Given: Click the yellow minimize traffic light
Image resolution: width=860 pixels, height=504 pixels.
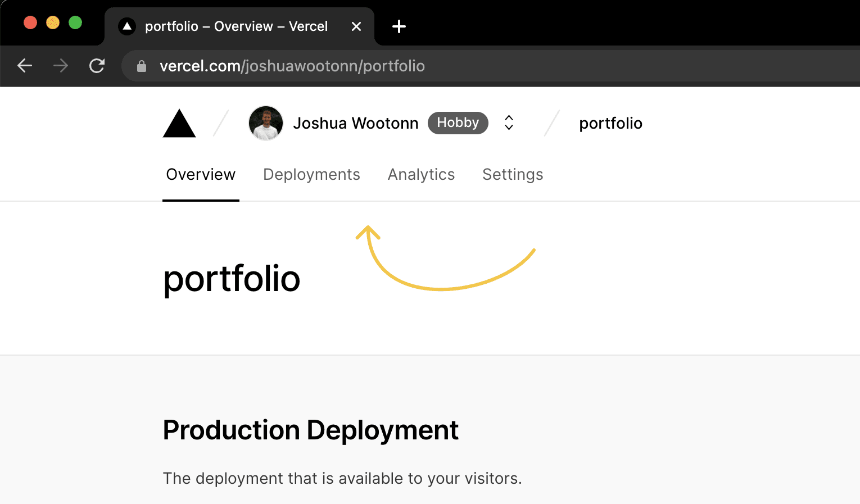Looking at the screenshot, I should click(52, 22).
